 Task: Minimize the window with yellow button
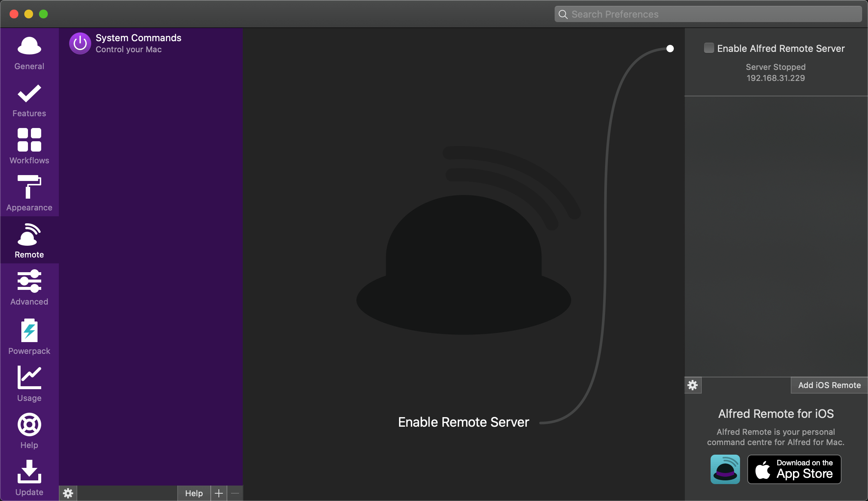29,14
